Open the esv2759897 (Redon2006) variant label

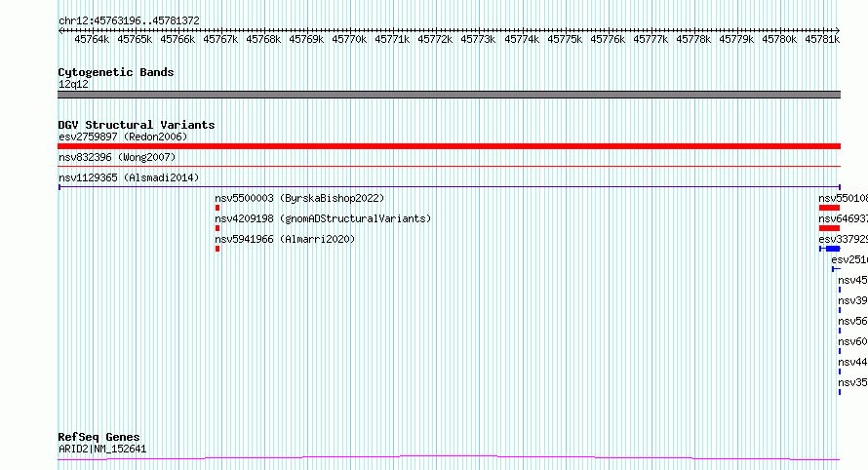(123, 137)
